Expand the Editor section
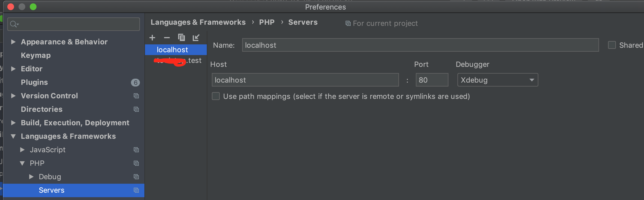The image size is (644, 200). point(13,69)
